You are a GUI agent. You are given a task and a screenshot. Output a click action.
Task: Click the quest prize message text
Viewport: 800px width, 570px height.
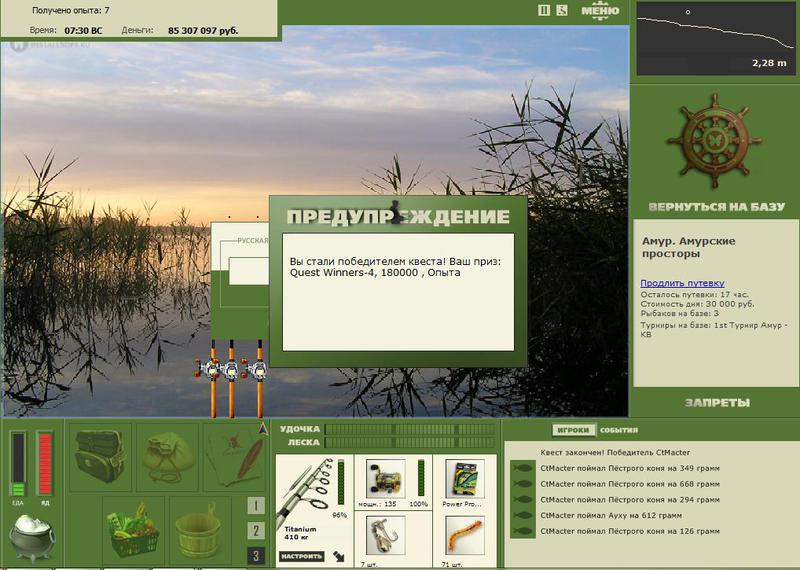pos(395,267)
